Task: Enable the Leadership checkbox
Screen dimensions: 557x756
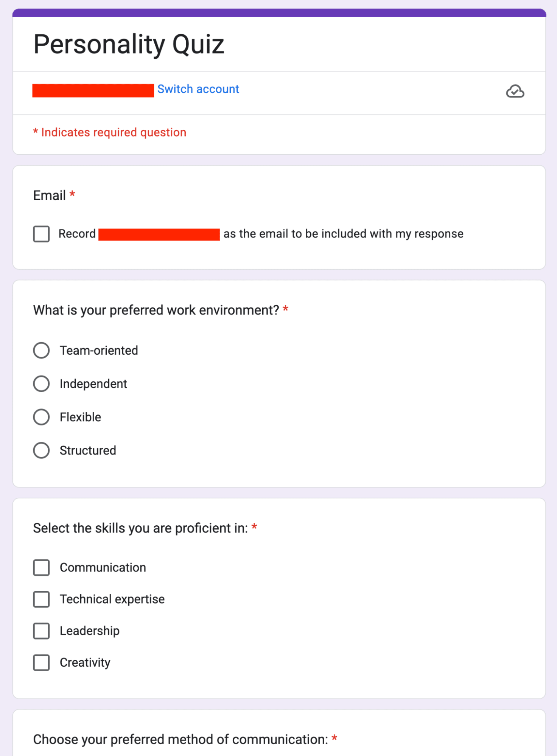Action: tap(41, 631)
